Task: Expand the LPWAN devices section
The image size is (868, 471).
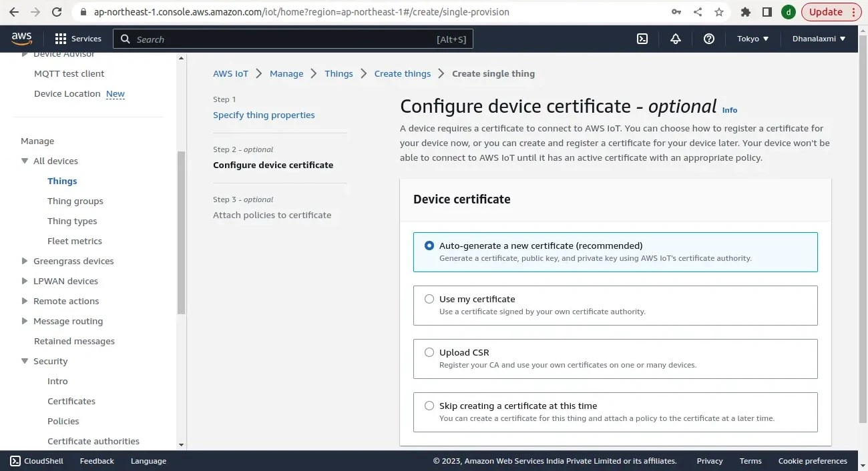Action: tap(25, 281)
